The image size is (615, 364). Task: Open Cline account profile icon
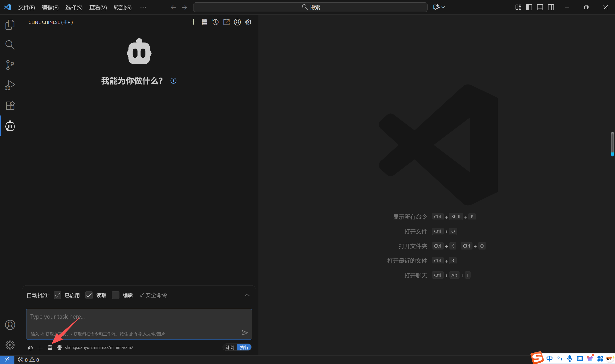point(237,22)
